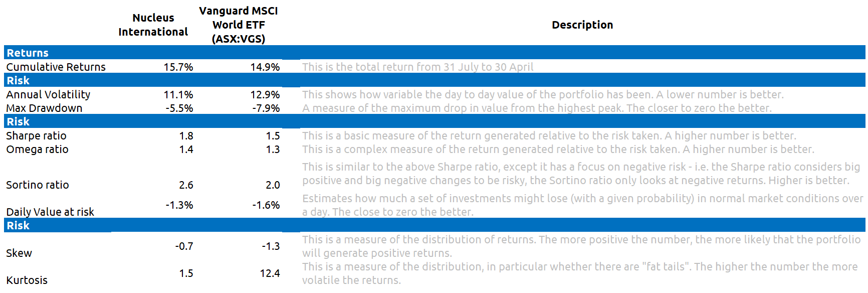
Task: Click the 15.7% cumulative return value
Action: coord(178,67)
